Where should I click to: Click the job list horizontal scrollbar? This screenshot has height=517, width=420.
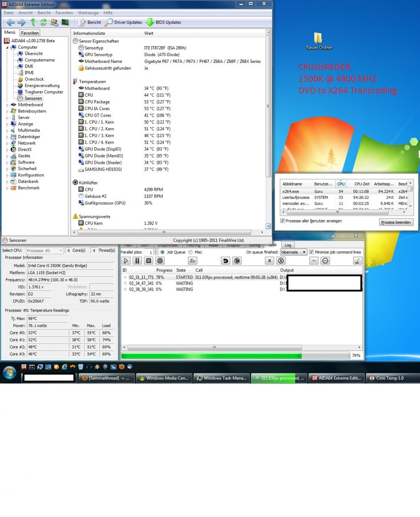pyautogui.click(x=214, y=348)
